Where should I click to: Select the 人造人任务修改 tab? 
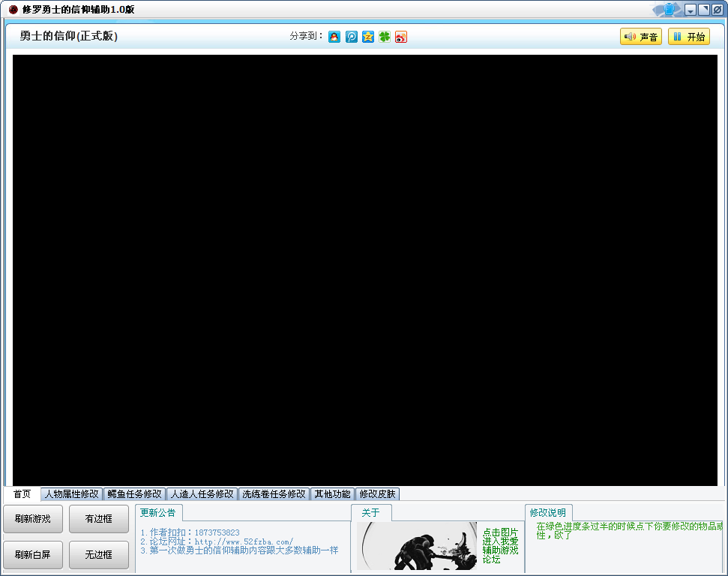(202, 493)
